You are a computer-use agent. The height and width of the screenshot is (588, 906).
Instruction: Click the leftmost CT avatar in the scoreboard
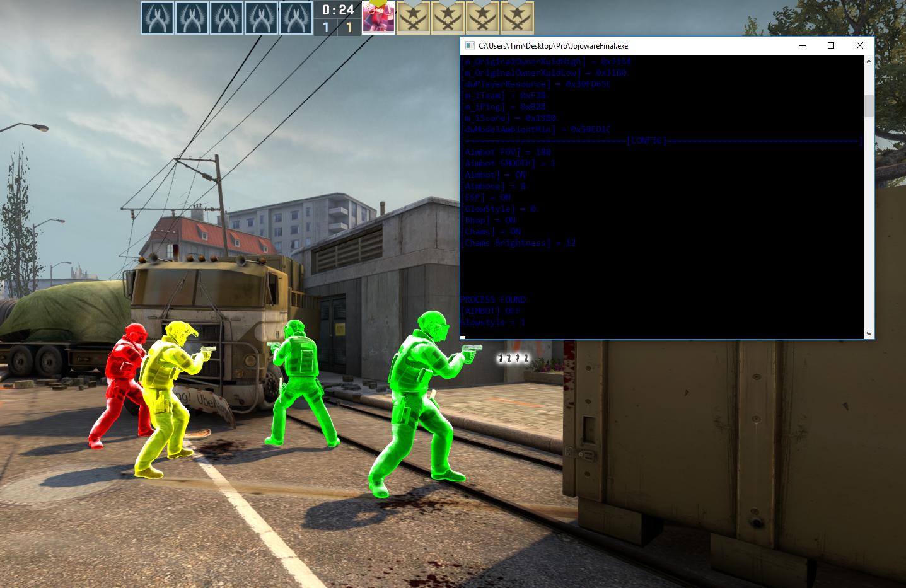coord(157,18)
